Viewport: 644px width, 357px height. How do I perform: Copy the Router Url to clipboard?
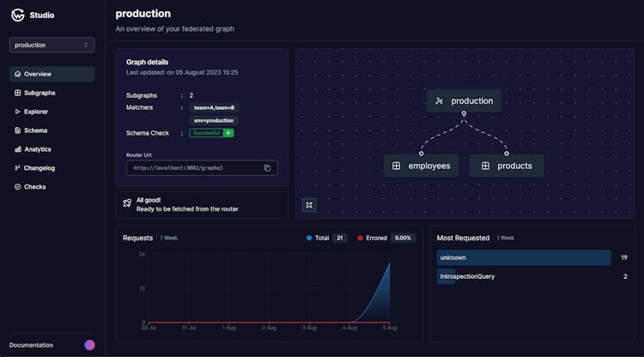[267, 168]
